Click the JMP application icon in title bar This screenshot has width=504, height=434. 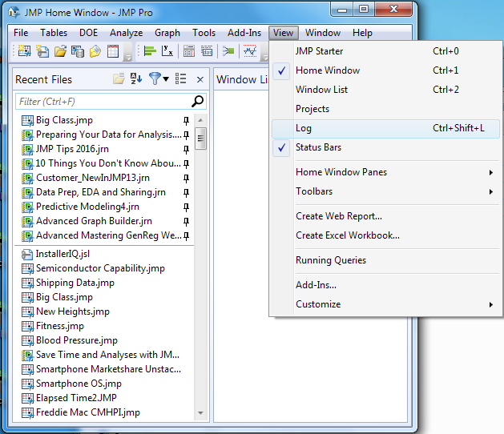click(x=14, y=12)
